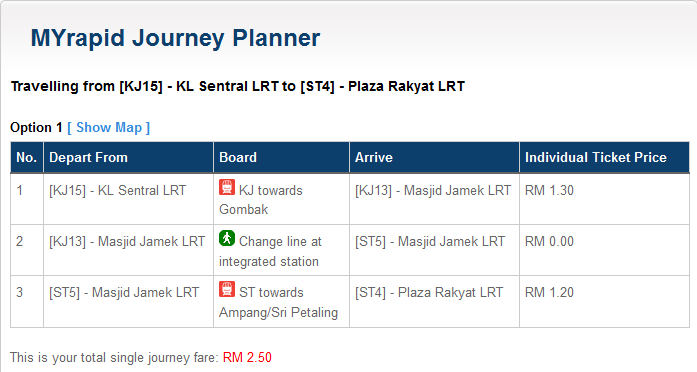Click the red train icon beside ST towards Ampang
Screen dimensions: 697x372
pyautogui.click(x=227, y=289)
